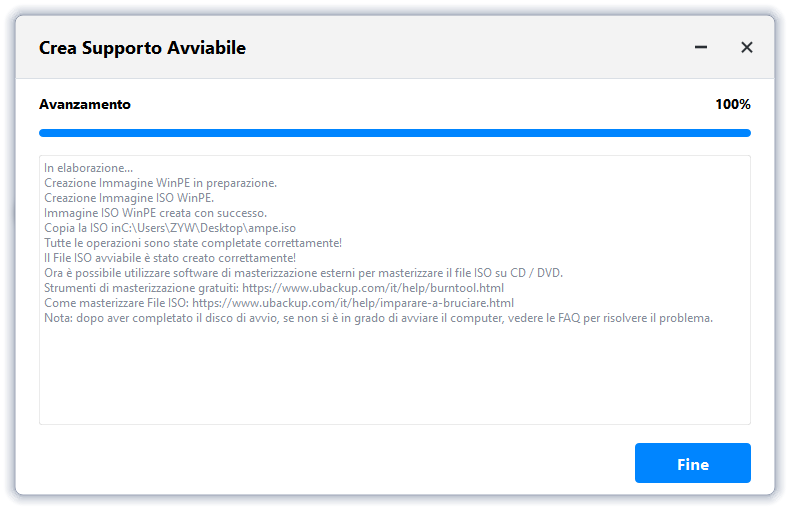790x510 pixels.
Task: Click 'Creazione Immagine WinPE in preparazione' line
Action: [x=160, y=183]
